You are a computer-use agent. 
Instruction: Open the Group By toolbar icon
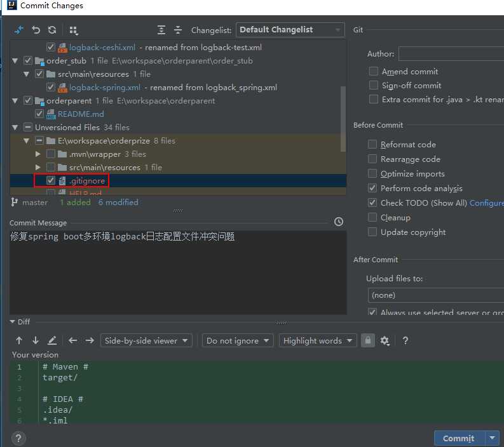(74, 30)
